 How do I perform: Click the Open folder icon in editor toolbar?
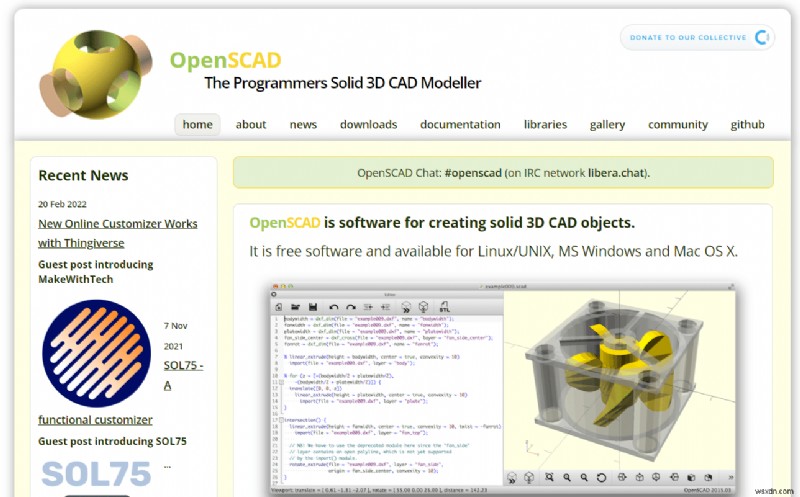(295, 307)
